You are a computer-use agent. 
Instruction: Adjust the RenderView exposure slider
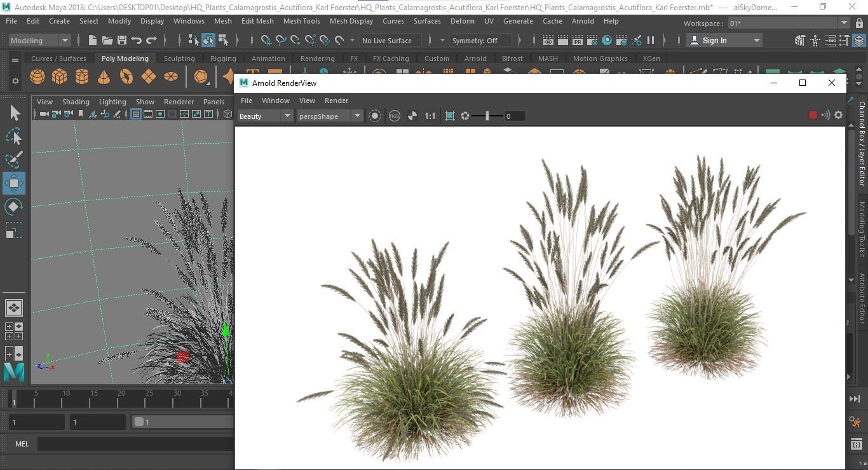(487, 116)
